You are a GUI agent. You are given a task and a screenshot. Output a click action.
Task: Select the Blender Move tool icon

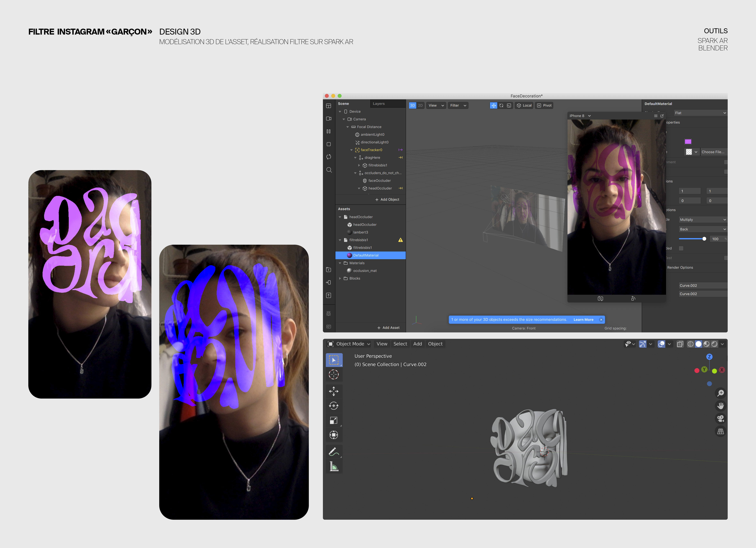(x=333, y=391)
